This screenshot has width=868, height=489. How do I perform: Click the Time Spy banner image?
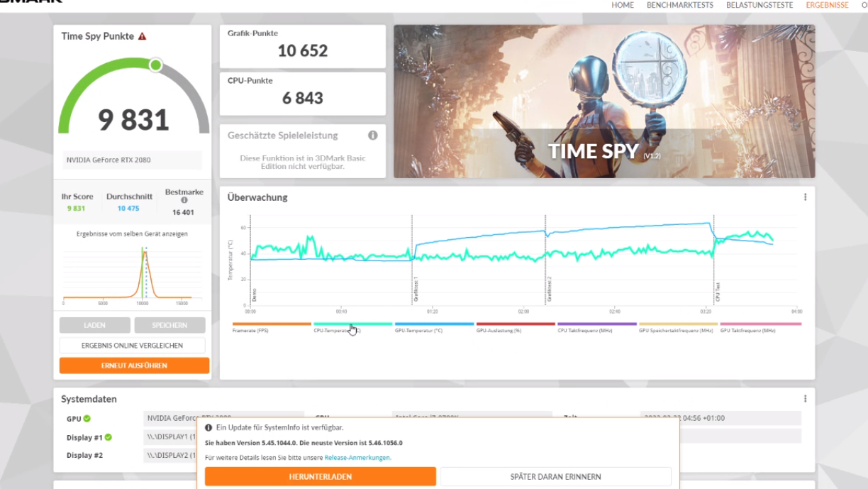click(604, 101)
